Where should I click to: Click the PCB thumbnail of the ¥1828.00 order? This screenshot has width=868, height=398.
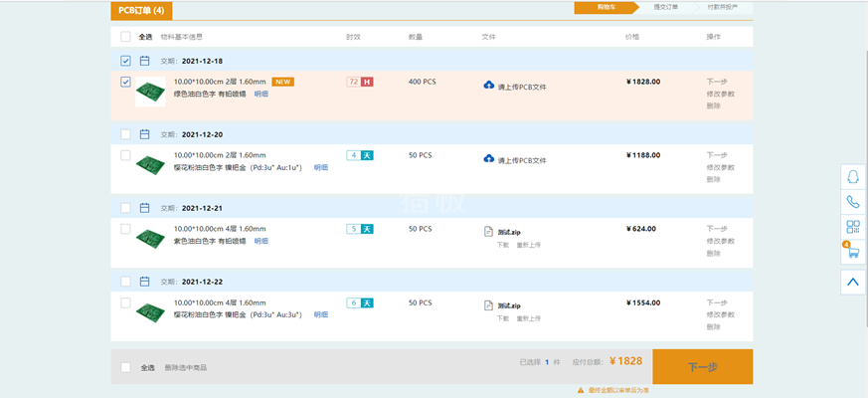click(x=151, y=92)
